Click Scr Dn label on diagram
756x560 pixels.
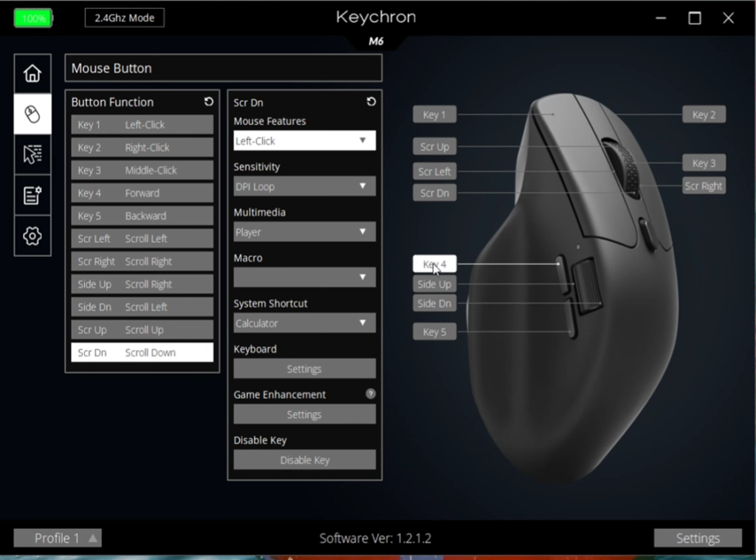pyautogui.click(x=434, y=193)
